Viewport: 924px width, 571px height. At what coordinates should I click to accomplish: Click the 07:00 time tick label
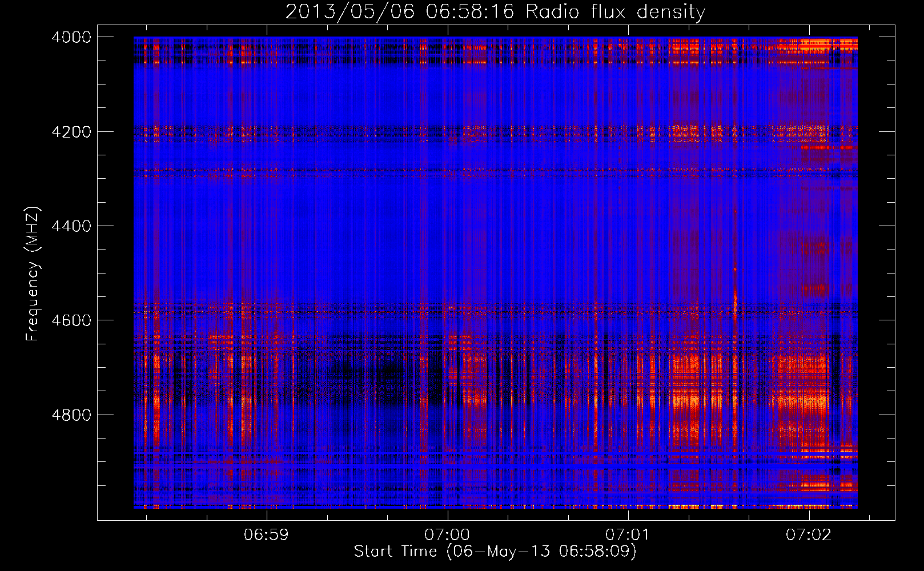(447, 534)
